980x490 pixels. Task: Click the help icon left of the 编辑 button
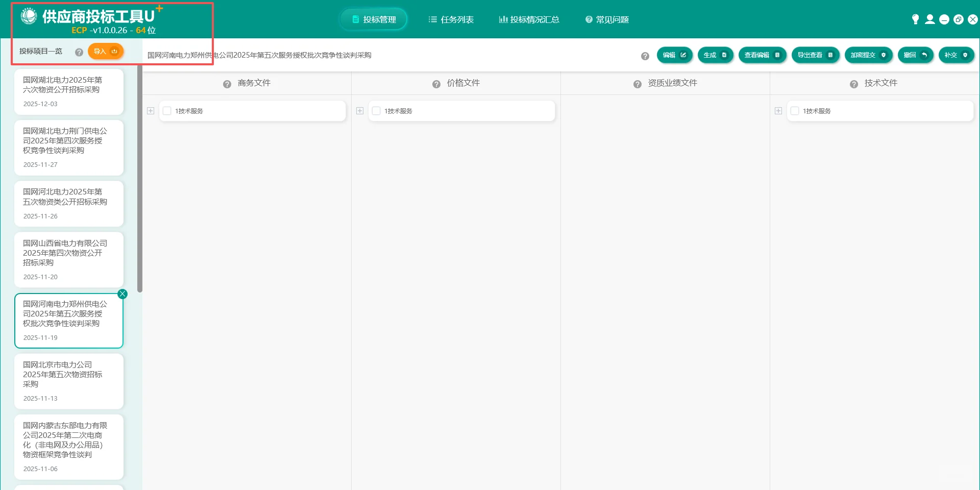[x=645, y=56]
